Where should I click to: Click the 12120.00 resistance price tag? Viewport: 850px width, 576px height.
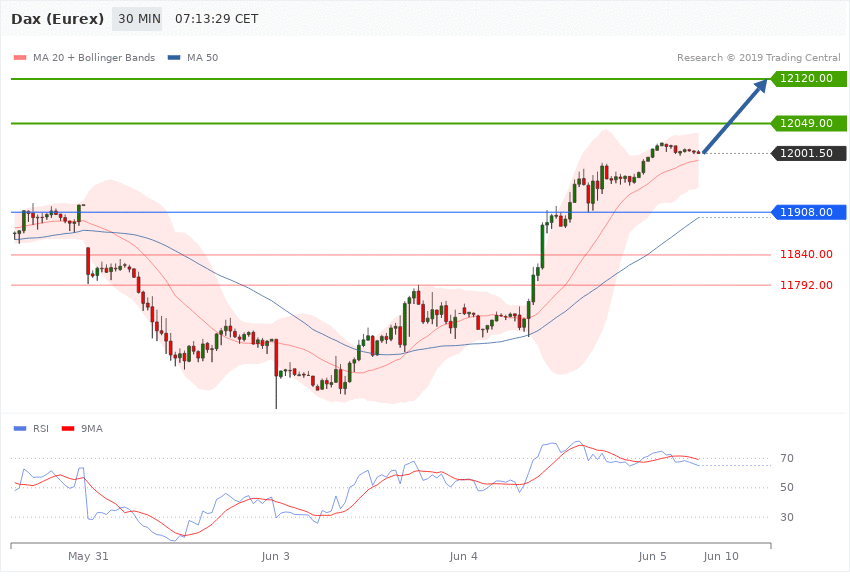(x=808, y=79)
